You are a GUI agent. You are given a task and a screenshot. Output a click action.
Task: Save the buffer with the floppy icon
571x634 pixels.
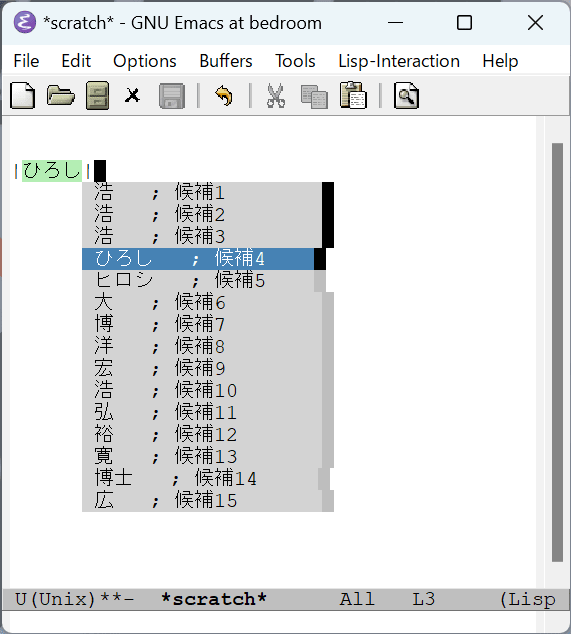coord(172,96)
